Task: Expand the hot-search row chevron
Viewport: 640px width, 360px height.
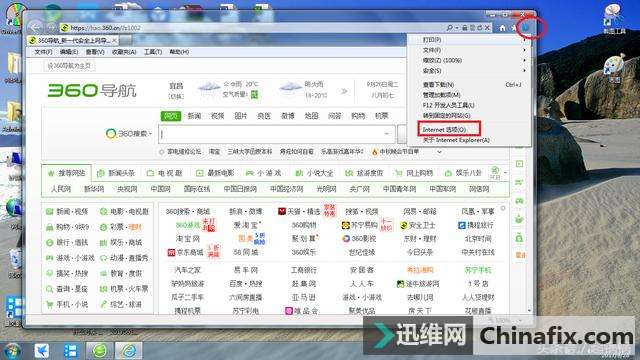Action: (440, 151)
